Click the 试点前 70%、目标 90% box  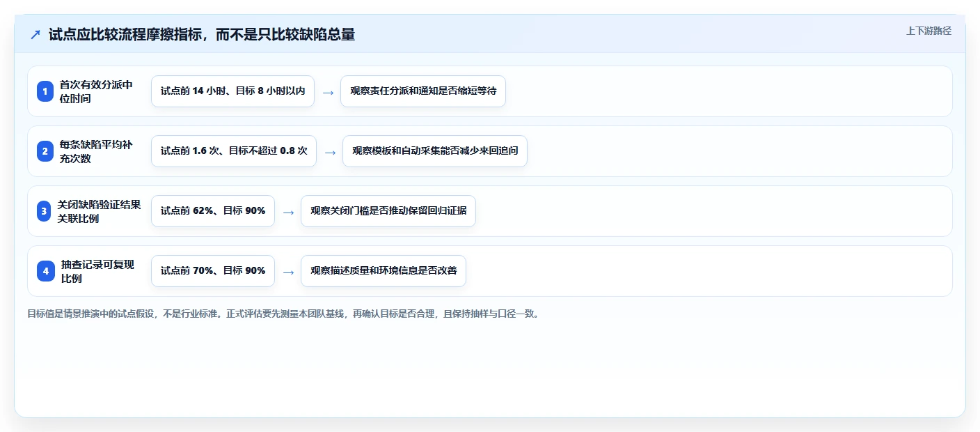tap(213, 271)
